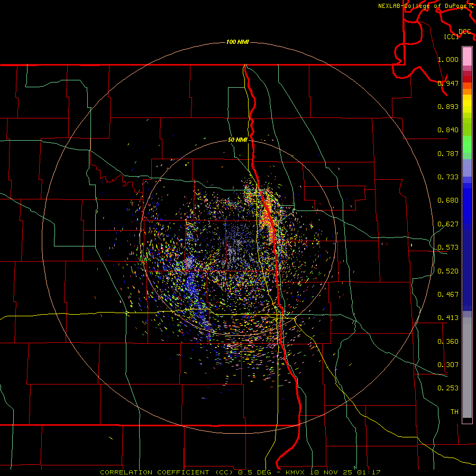476x476 pixels.
Task: Click the 0.627 color scale value
Action: tap(448, 224)
